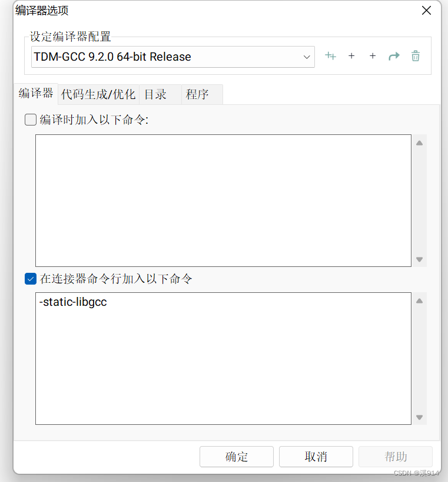Confirm with the 确定 button

237,457
